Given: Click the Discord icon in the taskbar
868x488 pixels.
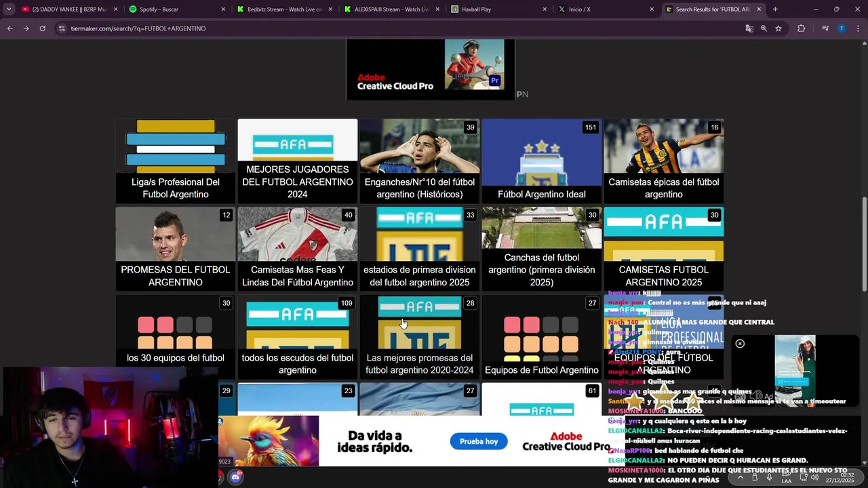Looking at the screenshot, I should (x=235, y=477).
